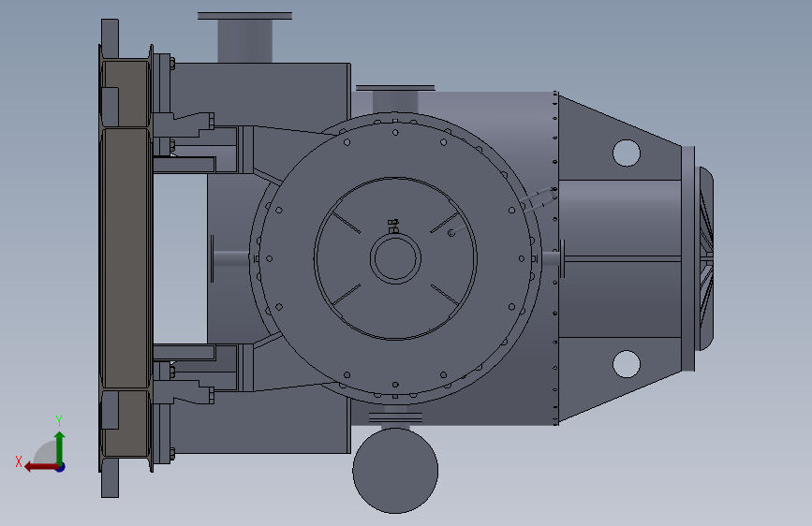Select the lower mounting hole on the cone

(x=626, y=363)
